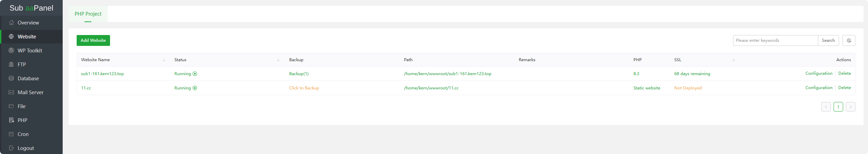Screen dimensions: 868x154
Task: Click the Logout exit icon
Action: click(x=11, y=148)
